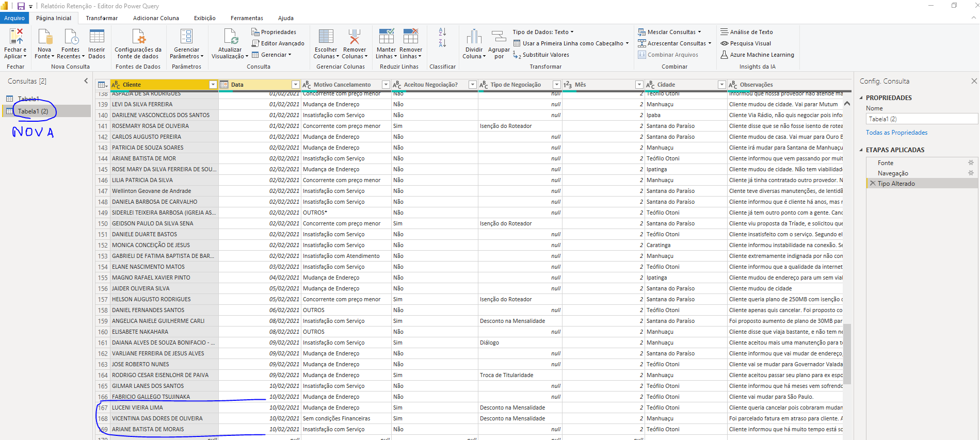980x440 pixels.
Task: Click Azure Machine Learning
Action: (x=758, y=55)
